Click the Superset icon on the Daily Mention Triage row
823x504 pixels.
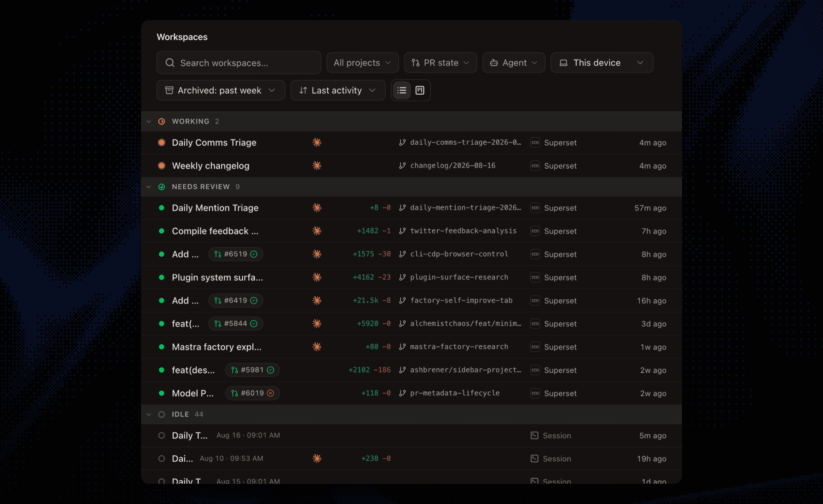pos(535,208)
